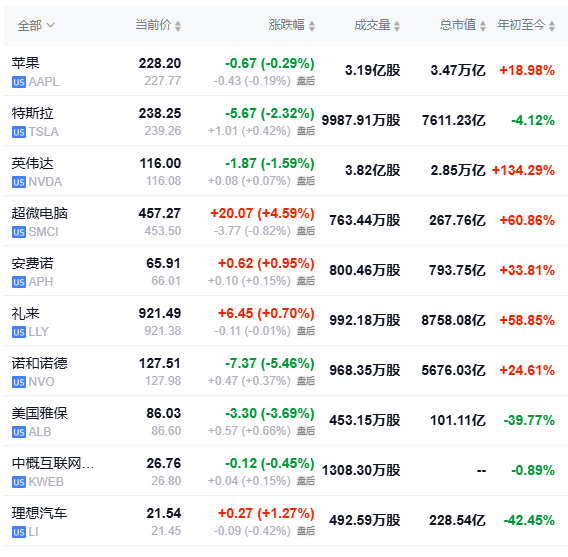Open the 特斯拉 stock row
568x557 pixels.
(286, 121)
